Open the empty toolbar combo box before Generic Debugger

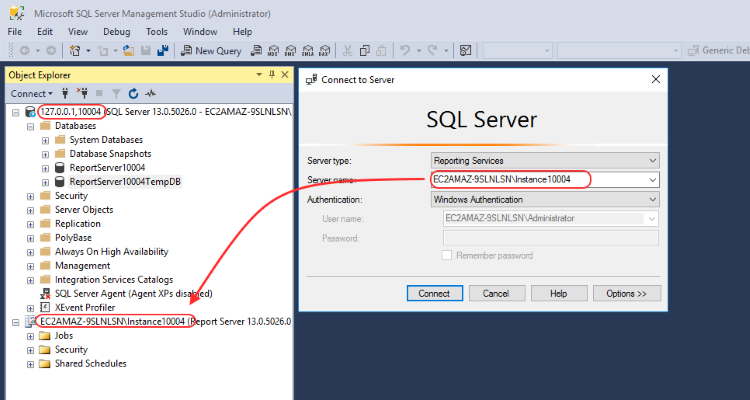619,50
